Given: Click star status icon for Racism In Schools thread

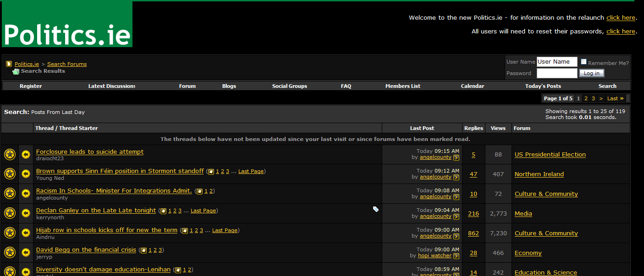Looking at the screenshot, I should pos(10,194).
